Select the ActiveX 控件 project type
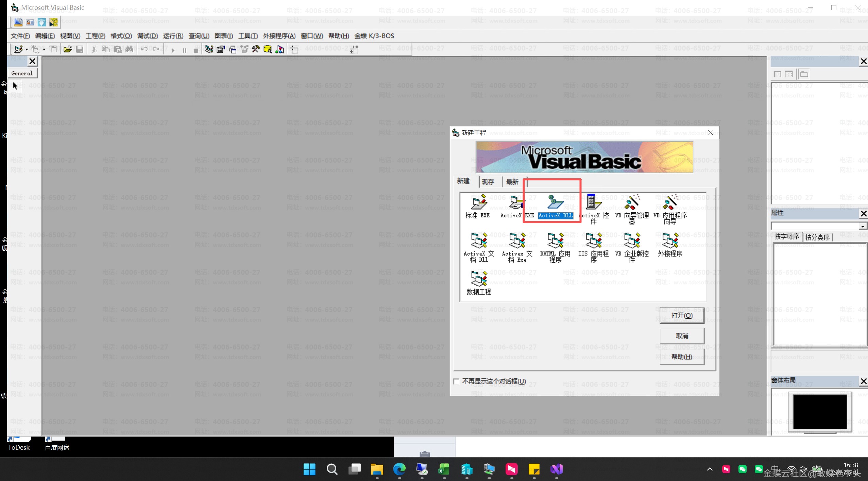 tap(594, 209)
